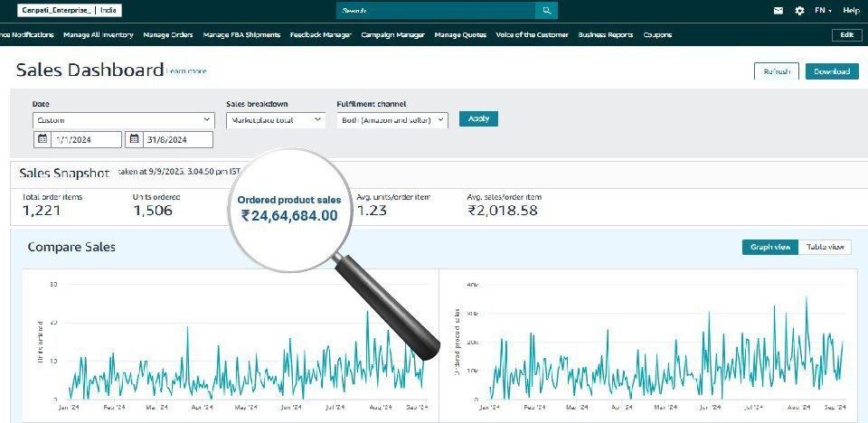Click the Edit navigation button
868x423 pixels.
click(x=845, y=35)
